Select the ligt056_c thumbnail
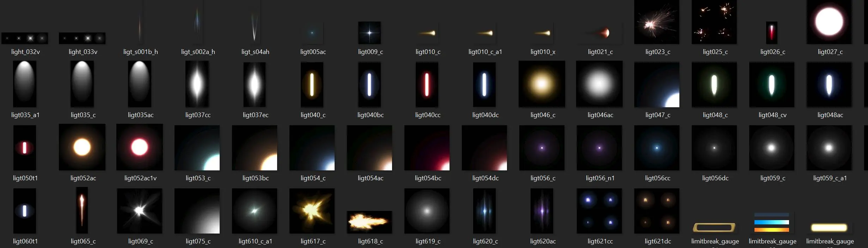This screenshot has width=868, height=248. click(x=542, y=148)
